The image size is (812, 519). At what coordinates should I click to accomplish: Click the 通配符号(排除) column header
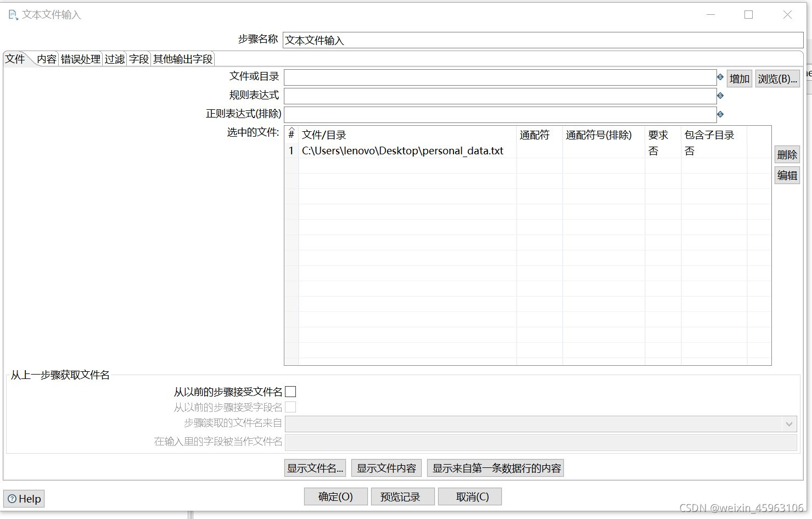point(603,135)
